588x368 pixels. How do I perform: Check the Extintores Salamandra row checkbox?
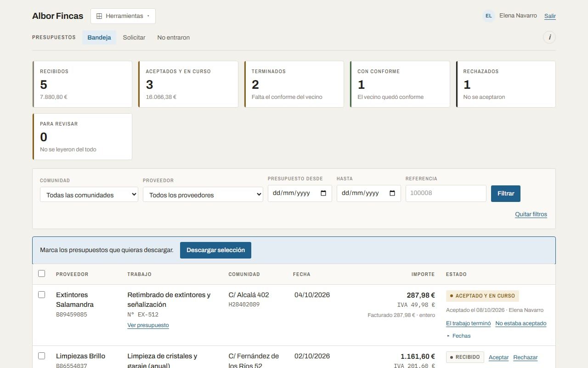[x=42, y=295]
